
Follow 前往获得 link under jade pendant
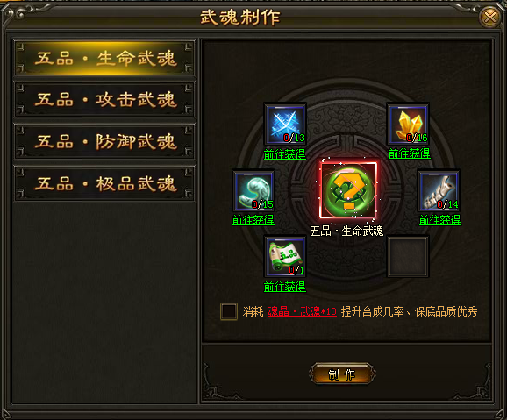(253, 220)
